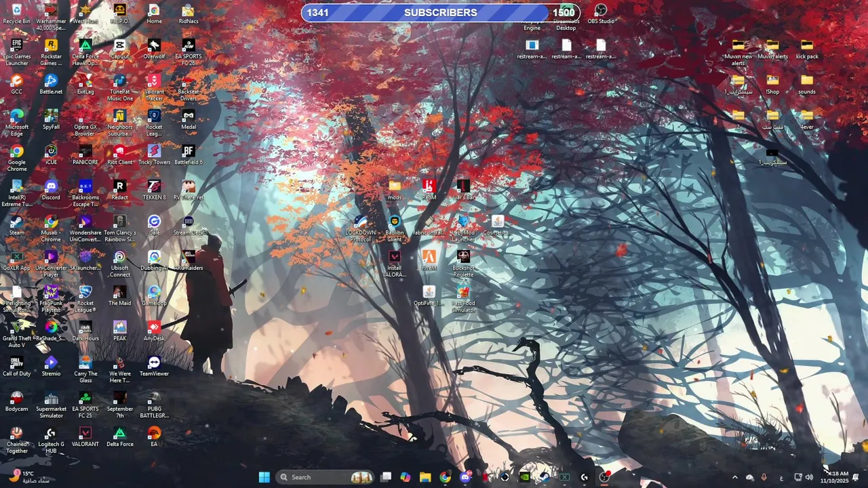The height and width of the screenshot is (488, 868).
Task: Open volume control in system tray
Action: coord(809,478)
